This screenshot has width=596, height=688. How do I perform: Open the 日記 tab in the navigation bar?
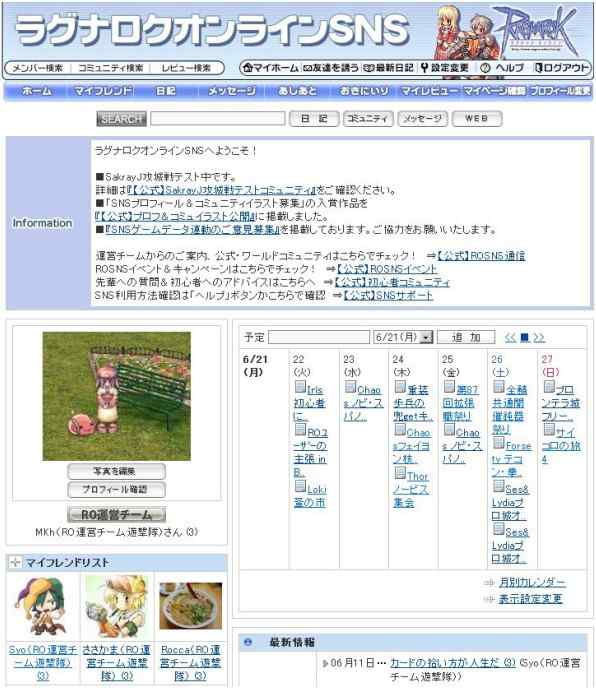166,91
